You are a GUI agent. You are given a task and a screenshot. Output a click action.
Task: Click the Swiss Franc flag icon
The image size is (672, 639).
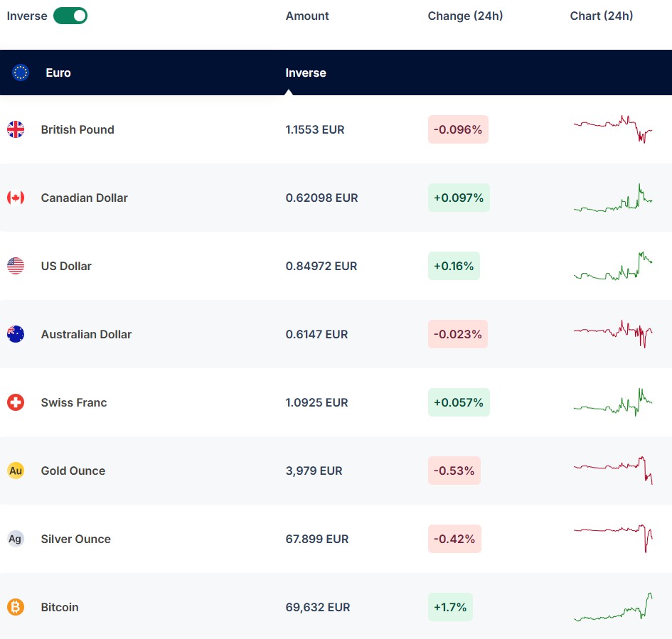click(x=16, y=402)
